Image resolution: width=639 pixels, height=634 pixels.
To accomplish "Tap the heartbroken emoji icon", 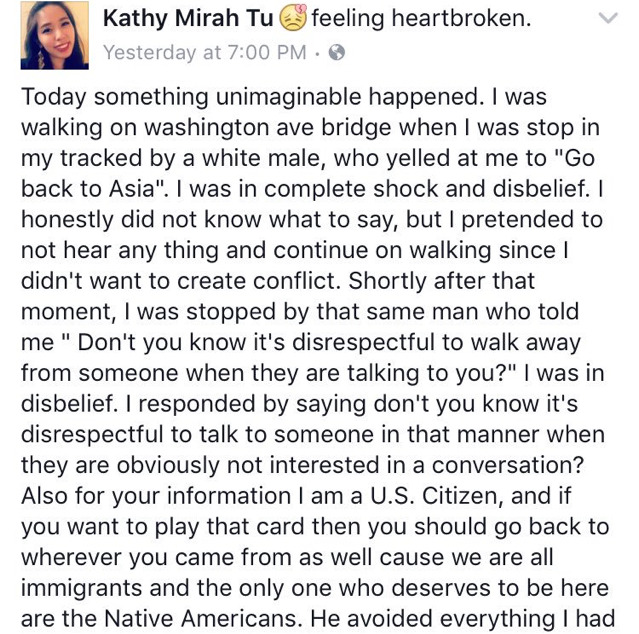I will pyautogui.click(x=294, y=17).
